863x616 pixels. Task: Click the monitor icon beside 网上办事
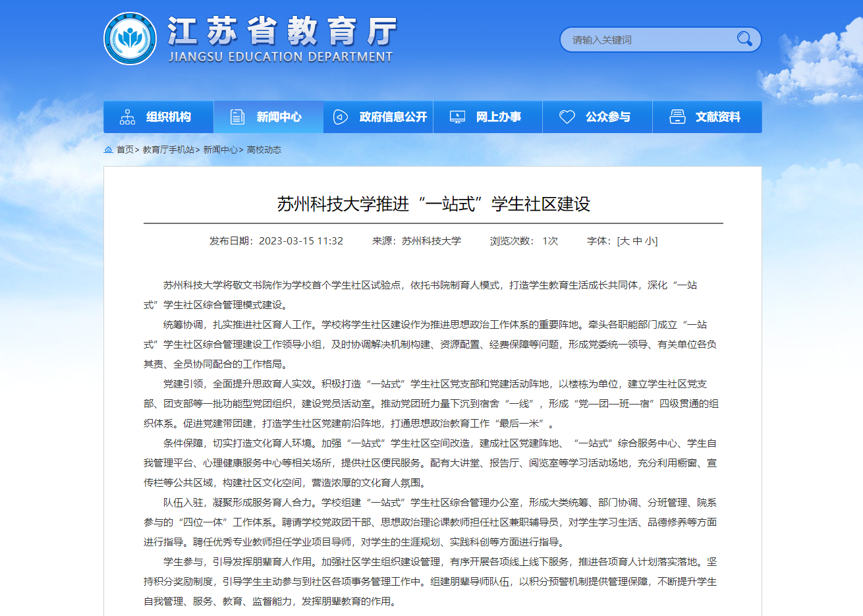[x=457, y=117]
